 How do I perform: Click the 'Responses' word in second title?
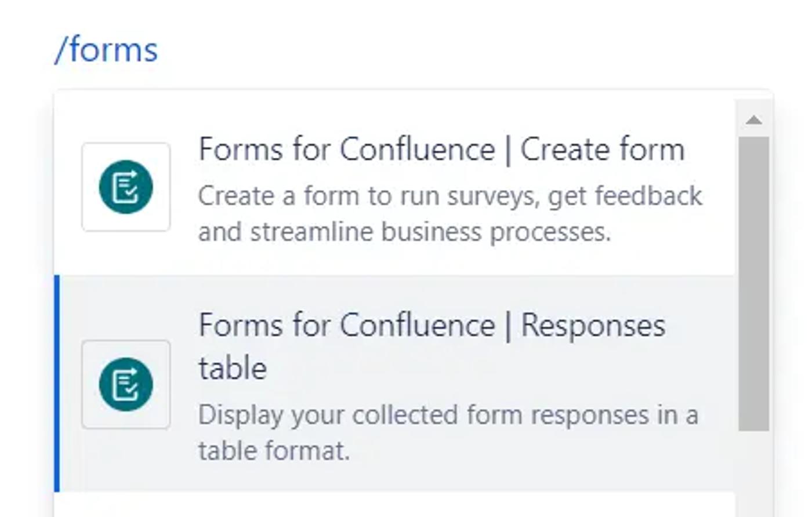tap(593, 326)
